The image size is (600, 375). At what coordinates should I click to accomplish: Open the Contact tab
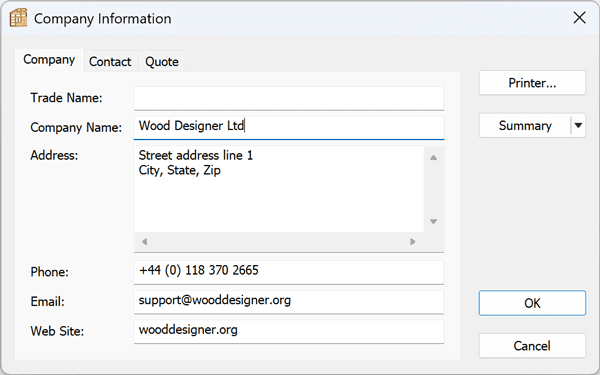(x=110, y=62)
